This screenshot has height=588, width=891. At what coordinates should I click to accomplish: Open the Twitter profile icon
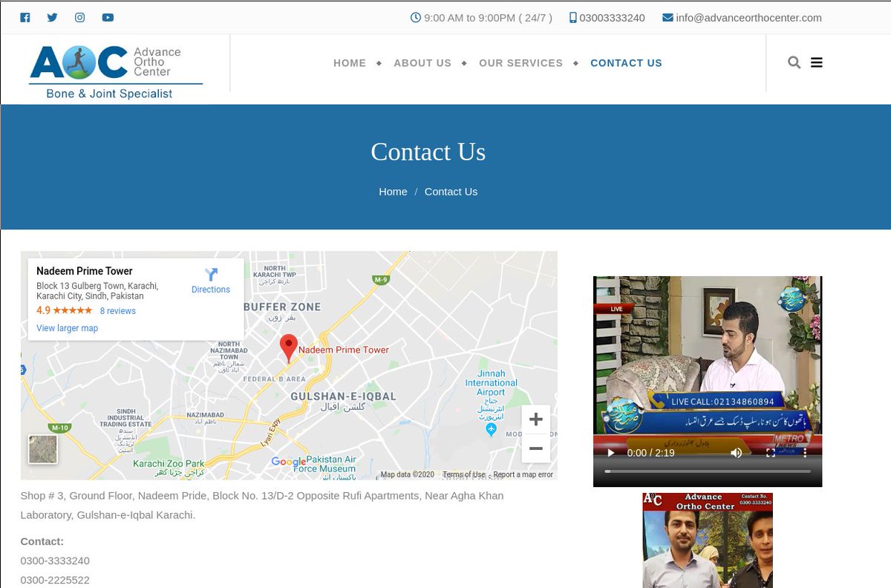(x=52, y=18)
